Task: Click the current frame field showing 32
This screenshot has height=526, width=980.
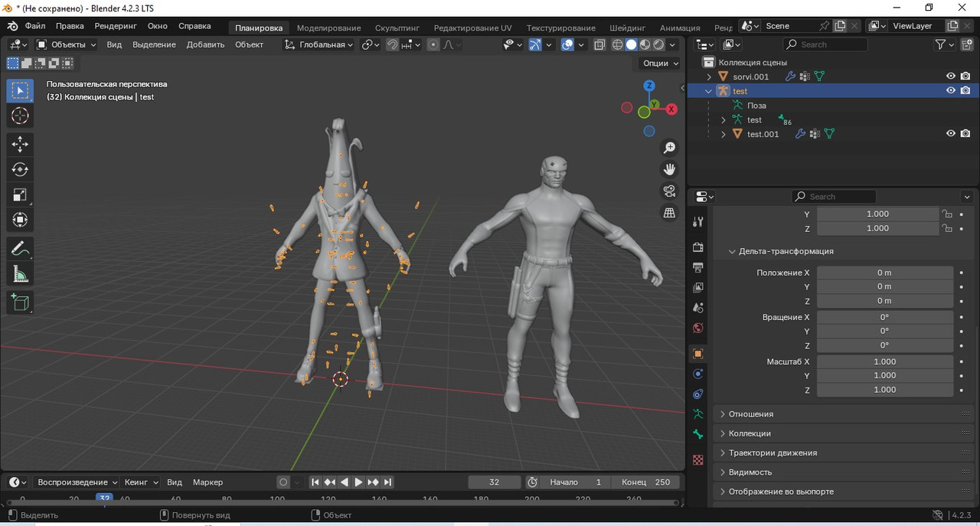Action: [x=494, y=482]
